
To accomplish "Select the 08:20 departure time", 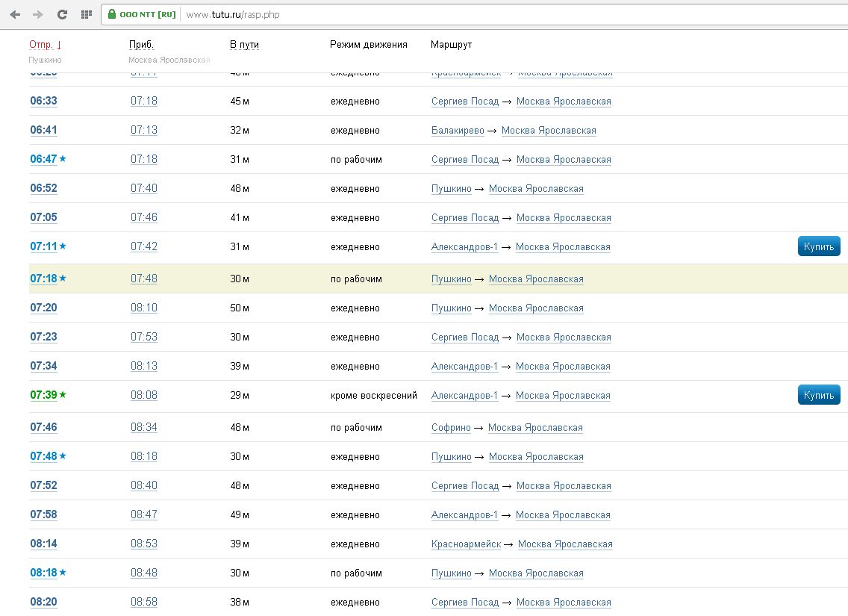I will [x=44, y=603].
